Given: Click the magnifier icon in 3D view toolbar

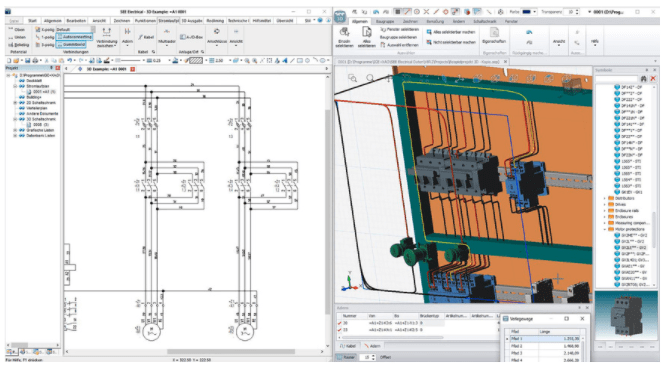Looking at the screenshot, I should [x=370, y=78].
